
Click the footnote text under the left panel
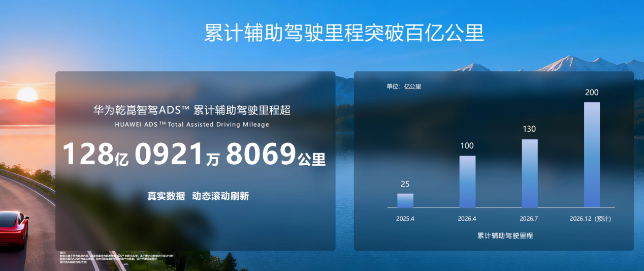(117, 257)
